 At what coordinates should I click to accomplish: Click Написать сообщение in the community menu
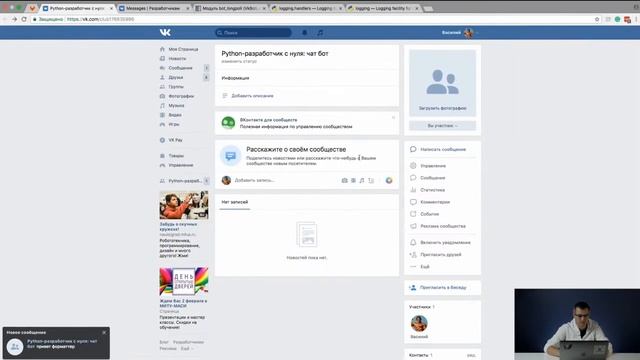coord(442,149)
